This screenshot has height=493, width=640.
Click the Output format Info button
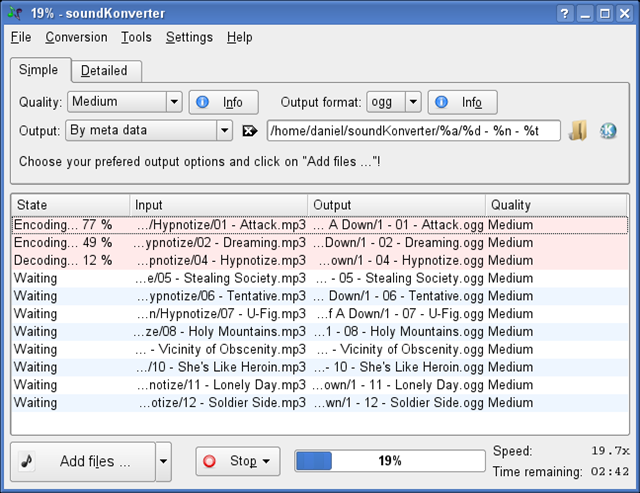click(x=462, y=102)
